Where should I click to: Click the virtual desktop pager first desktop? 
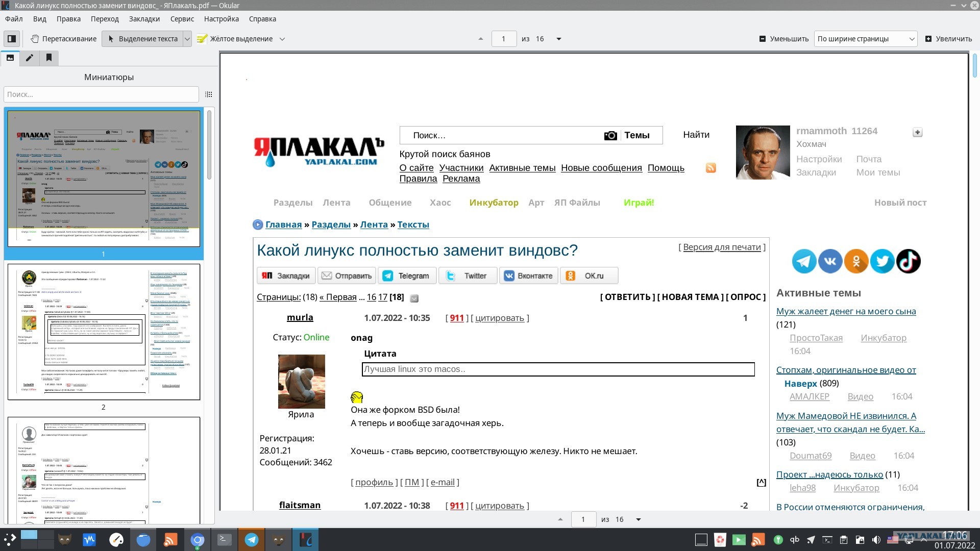29,535
